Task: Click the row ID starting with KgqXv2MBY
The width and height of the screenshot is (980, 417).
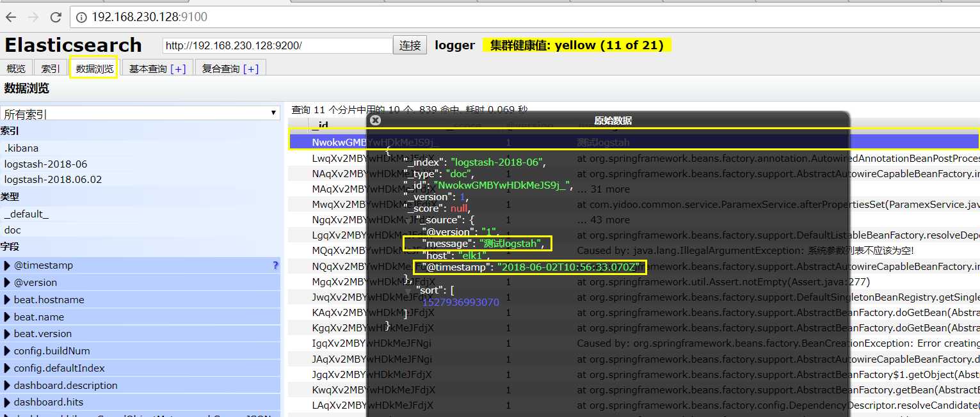Action: pos(373,328)
